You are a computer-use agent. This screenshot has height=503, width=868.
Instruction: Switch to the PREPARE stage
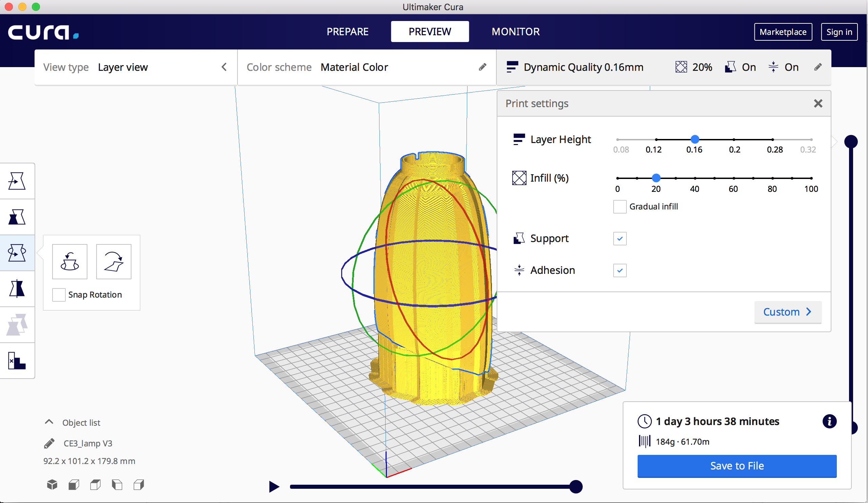(348, 32)
